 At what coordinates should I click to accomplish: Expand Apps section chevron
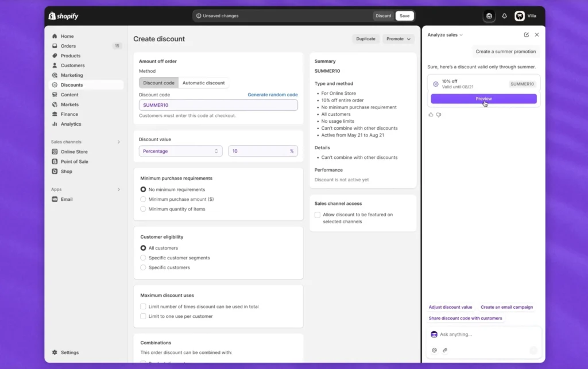pyautogui.click(x=118, y=189)
